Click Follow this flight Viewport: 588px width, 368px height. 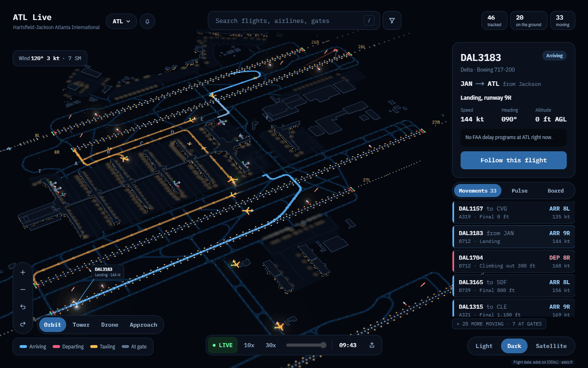click(x=513, y=160)
